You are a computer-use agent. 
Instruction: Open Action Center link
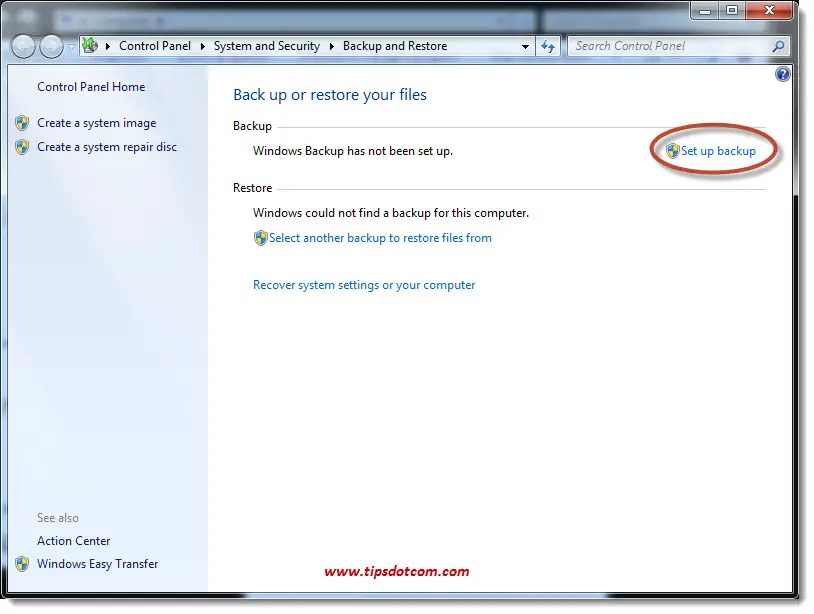[x=74, y=541]
